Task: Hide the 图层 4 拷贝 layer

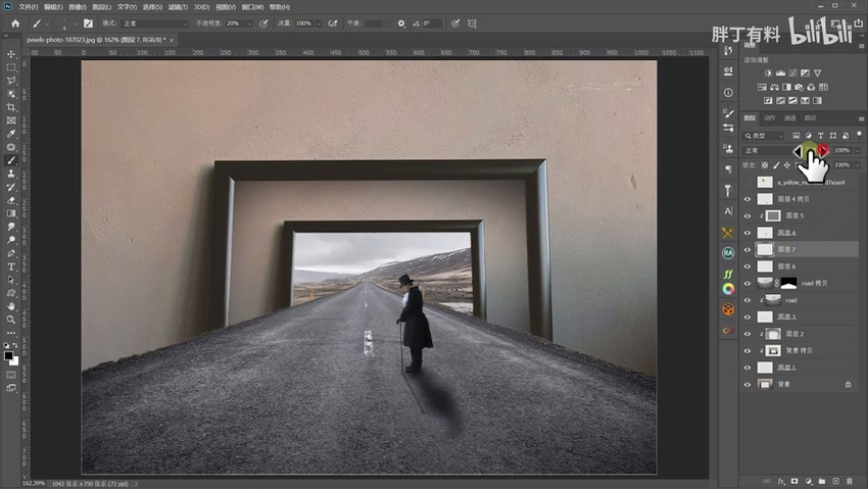Action: [x=746, y=200]
